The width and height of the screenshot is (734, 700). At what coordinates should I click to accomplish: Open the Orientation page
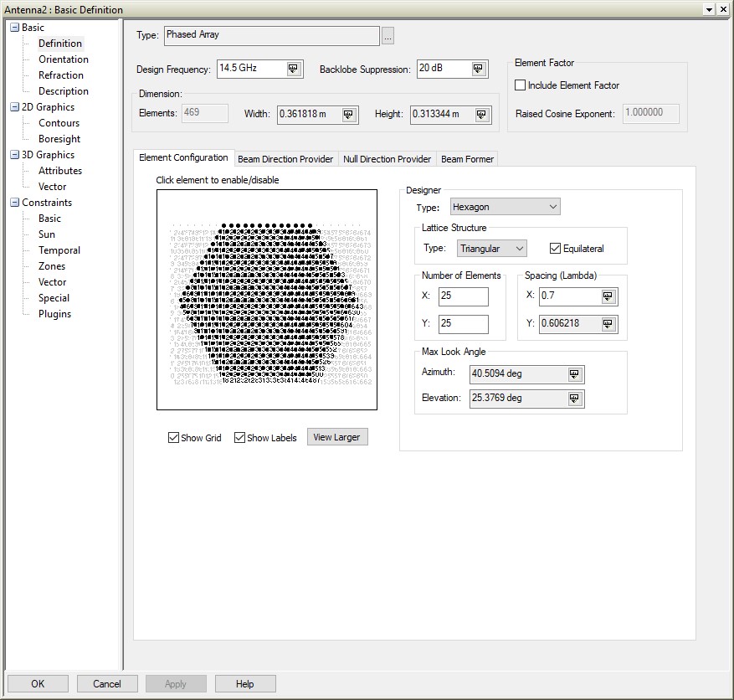pyautogui.click(x=64, y=59)
